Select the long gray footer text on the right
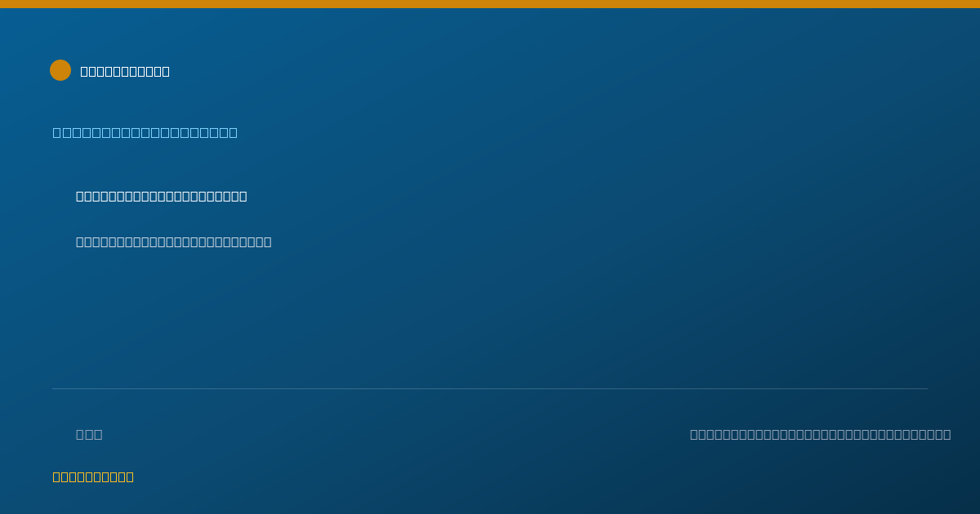This screenshot has width=980, height=514. point(820,434)
